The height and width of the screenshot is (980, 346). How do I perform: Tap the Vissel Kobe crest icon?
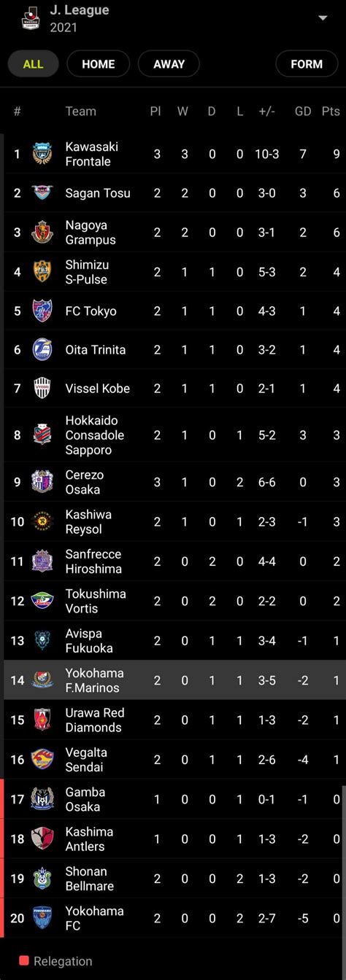pyautogui.click(x=42, y=389)
